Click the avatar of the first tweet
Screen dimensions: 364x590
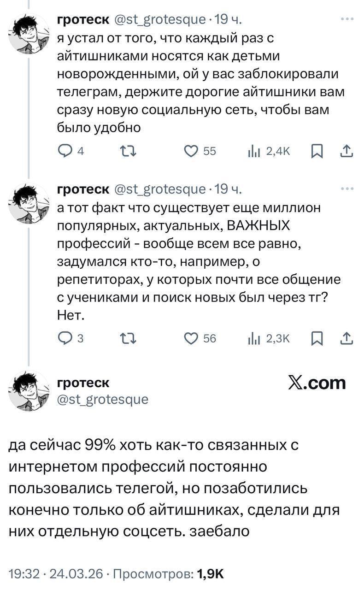click(x=29, y=34)
